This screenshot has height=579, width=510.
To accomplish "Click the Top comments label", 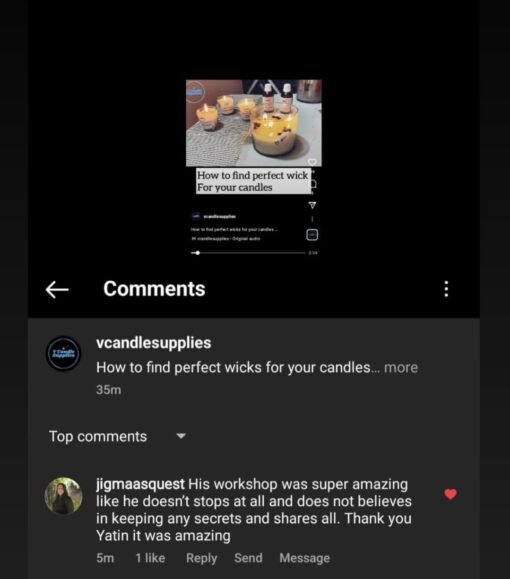I will 98,436.
